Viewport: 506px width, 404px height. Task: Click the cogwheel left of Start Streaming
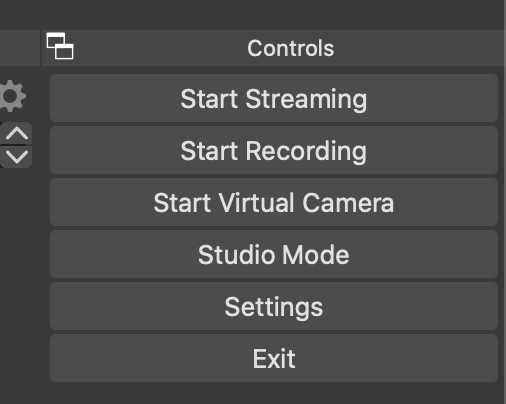click(x=13, y=96)
